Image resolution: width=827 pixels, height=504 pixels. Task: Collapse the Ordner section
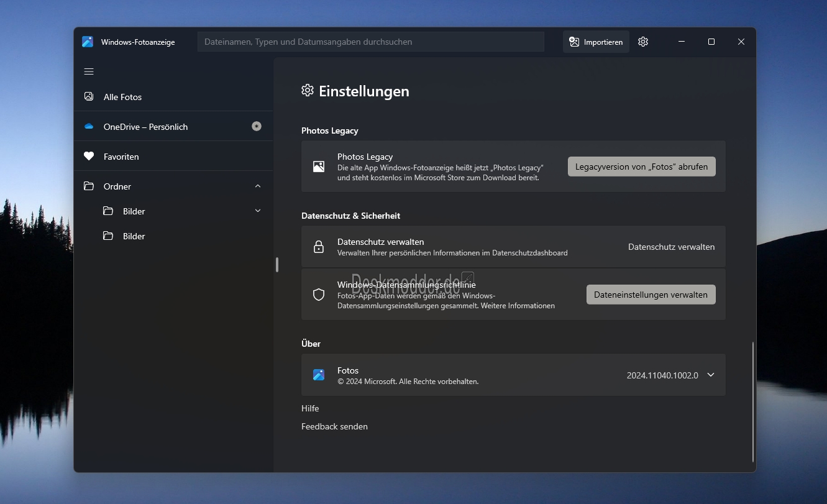tap(258, 186)
